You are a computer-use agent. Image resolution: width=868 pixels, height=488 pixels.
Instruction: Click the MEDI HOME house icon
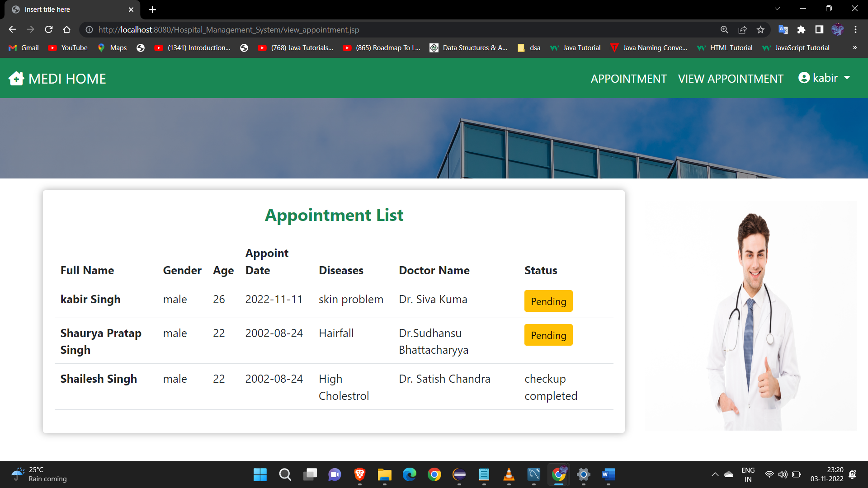pos(16,78)
